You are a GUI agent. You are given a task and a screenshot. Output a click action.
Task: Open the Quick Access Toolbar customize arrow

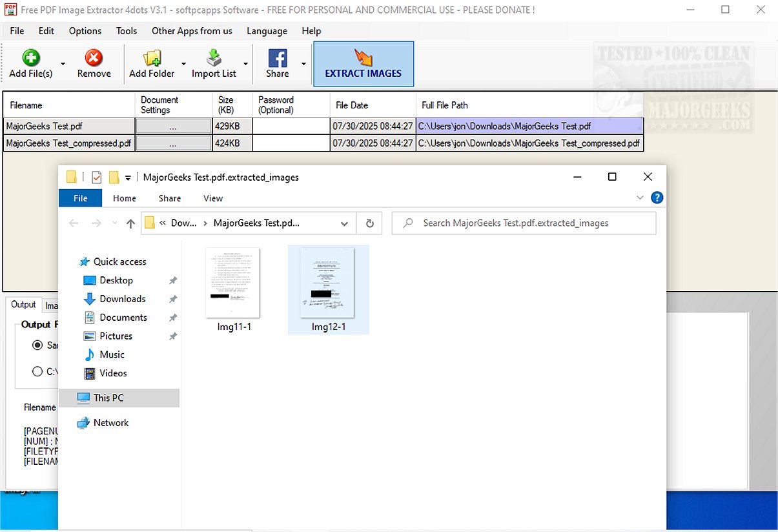click(128, 178)
